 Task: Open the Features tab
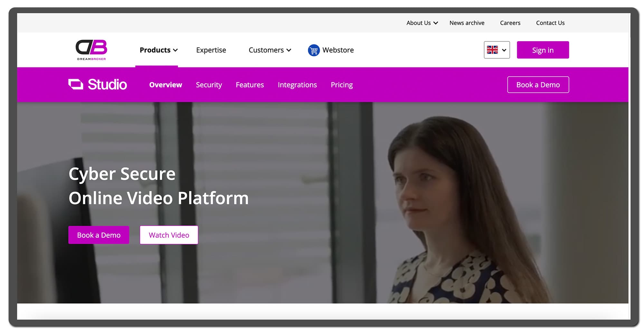point(250,85)
